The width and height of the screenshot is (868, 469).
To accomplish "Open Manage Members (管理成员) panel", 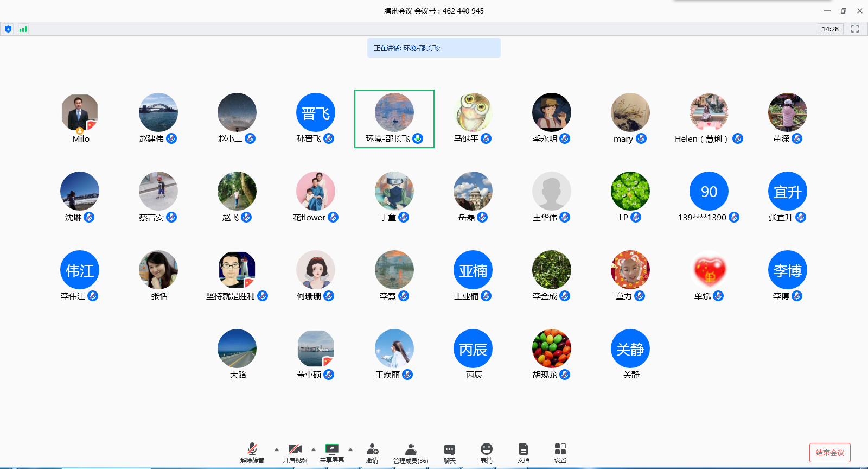I will click(411, 453).
